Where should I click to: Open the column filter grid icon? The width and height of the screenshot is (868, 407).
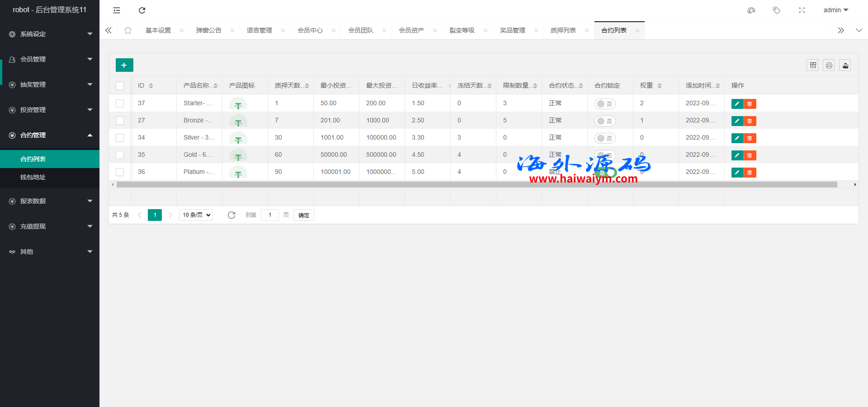[x=813, y=65]
